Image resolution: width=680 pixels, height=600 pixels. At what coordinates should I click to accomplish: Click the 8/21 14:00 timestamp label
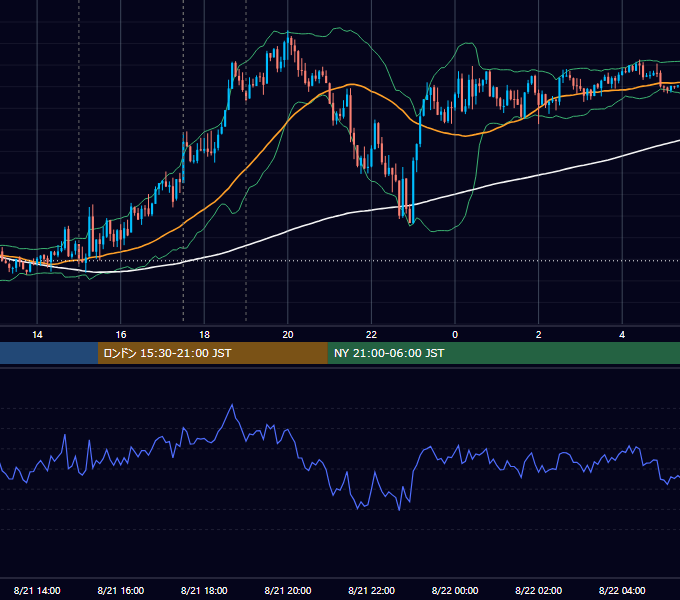37,590
